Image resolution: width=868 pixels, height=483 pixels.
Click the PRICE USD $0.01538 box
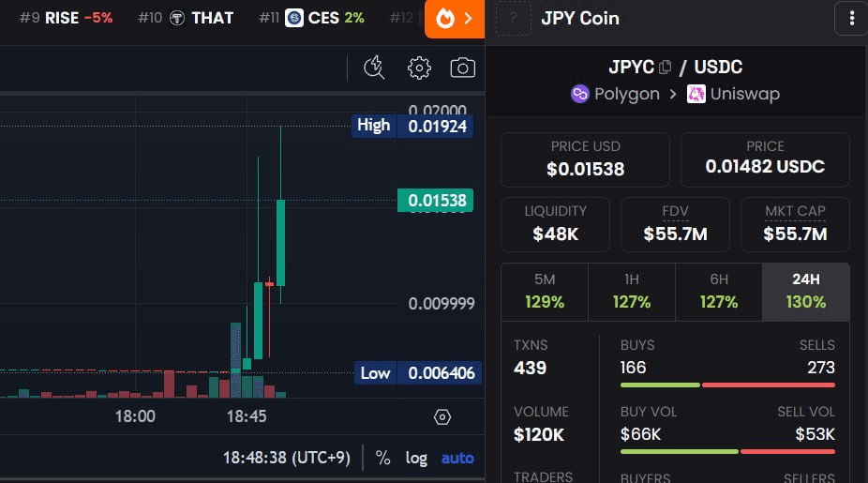click(x=585, y=159)
